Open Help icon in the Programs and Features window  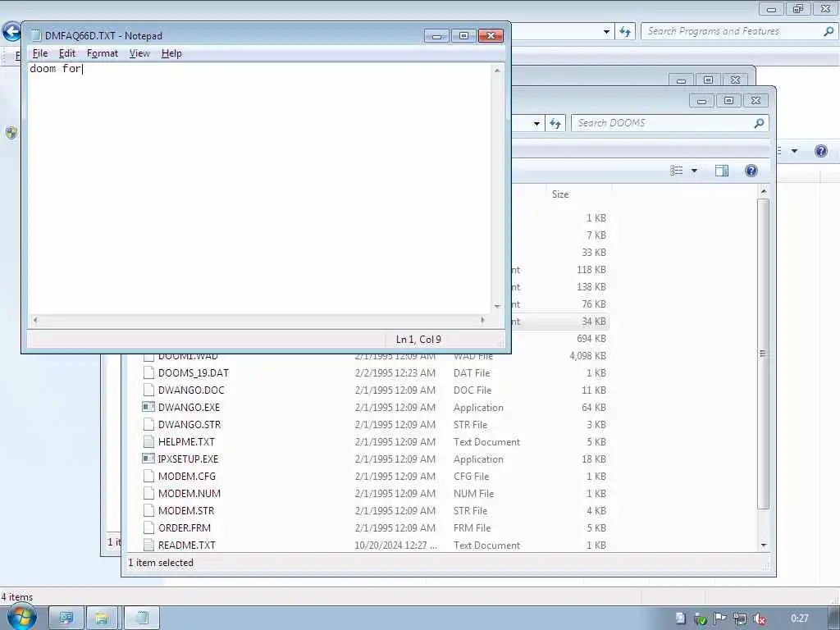820,151
